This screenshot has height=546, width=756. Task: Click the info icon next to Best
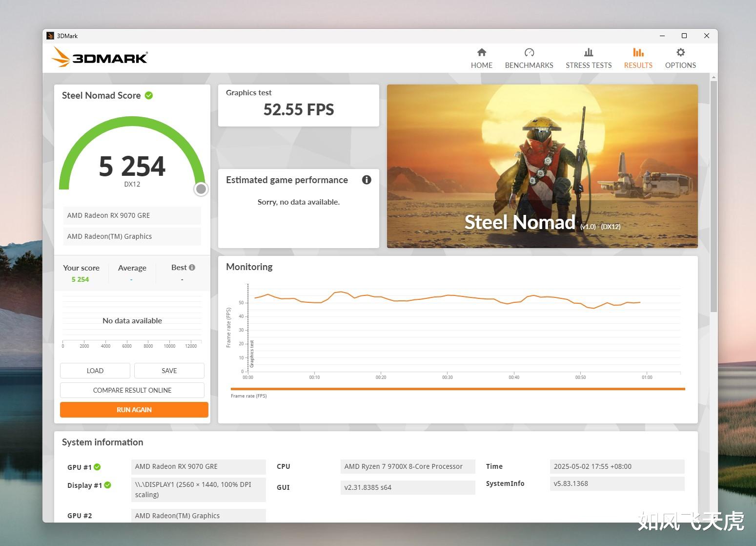pyautogui.click(x=192, y=267)
